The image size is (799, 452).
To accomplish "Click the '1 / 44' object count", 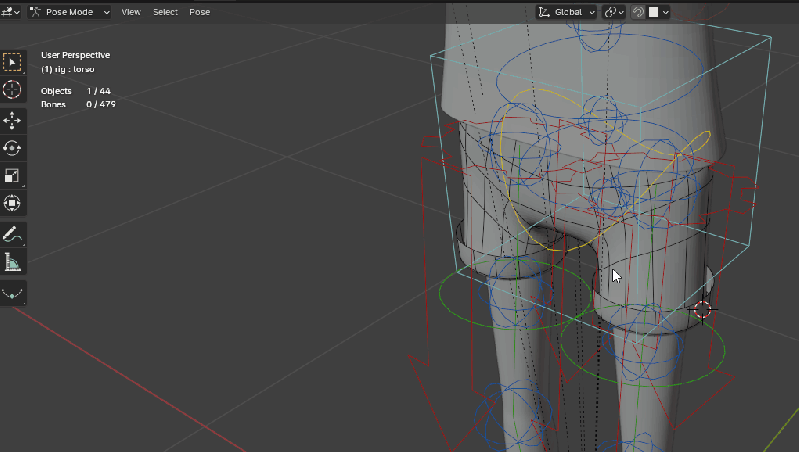I will [98, 91].
